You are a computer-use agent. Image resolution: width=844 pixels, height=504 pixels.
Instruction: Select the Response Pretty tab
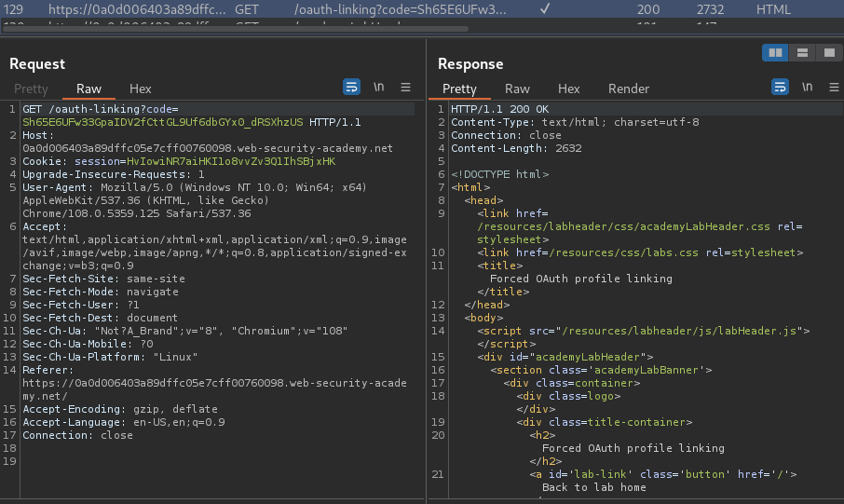coord(459,89)
